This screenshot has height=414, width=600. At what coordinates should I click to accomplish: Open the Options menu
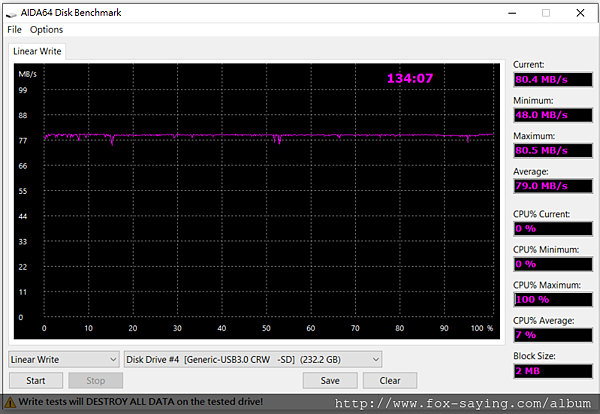tap(46, 29)
